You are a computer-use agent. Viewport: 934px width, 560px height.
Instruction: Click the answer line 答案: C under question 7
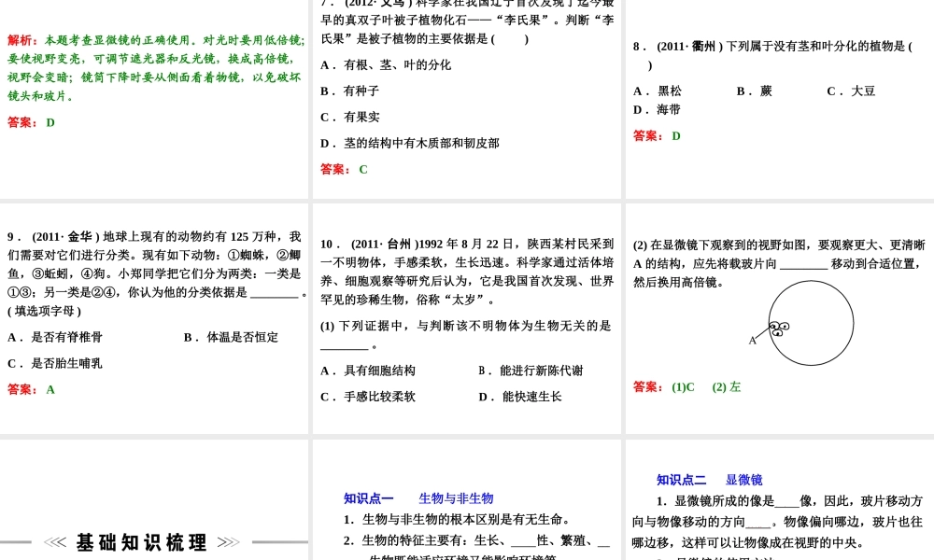344,170
